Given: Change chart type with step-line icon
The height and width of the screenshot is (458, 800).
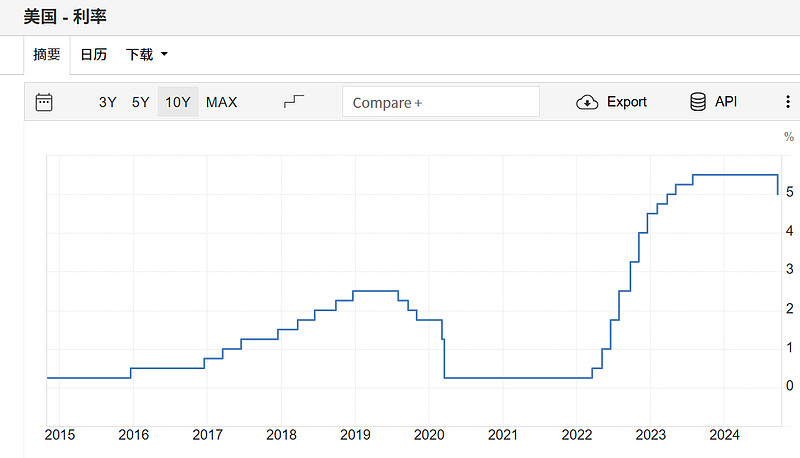Looking at the screenshot, I should [294, 101].
